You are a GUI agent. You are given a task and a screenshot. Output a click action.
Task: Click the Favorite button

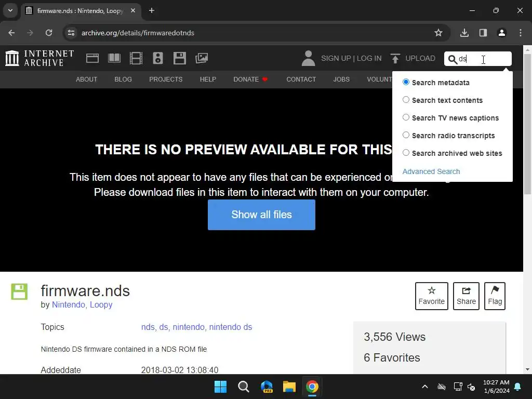432,296
